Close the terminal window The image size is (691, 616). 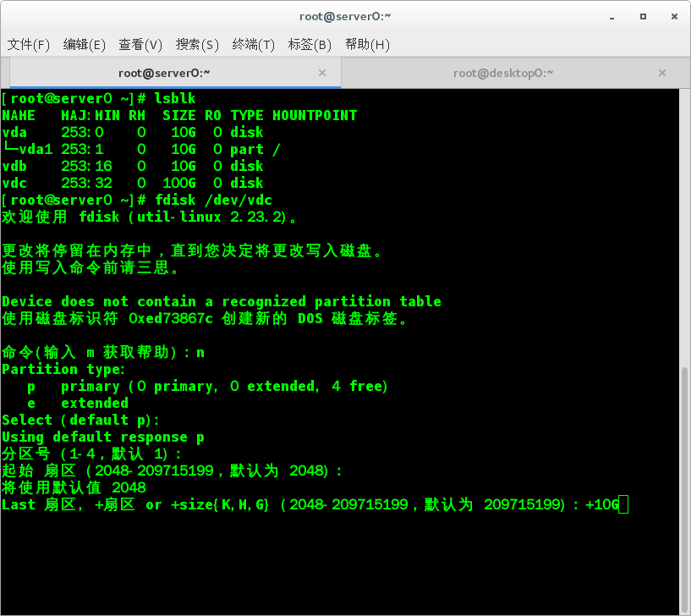tap(674, 16)
